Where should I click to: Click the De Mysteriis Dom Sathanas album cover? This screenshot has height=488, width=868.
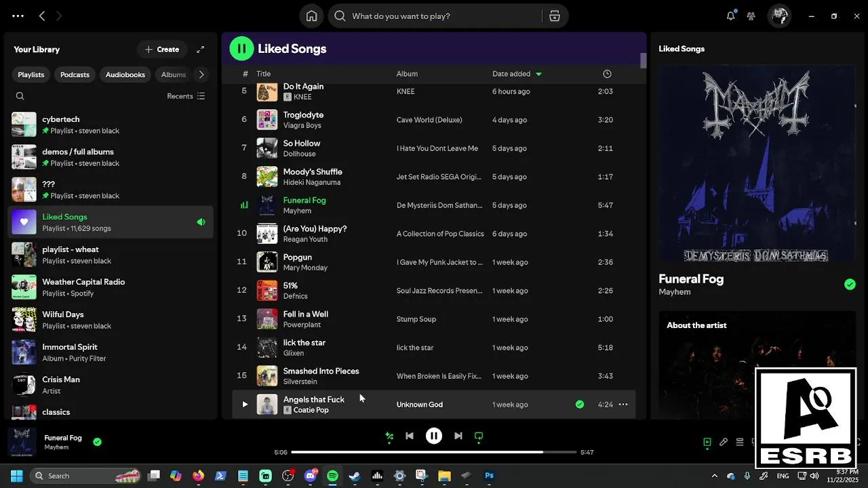tap(757, 163)
